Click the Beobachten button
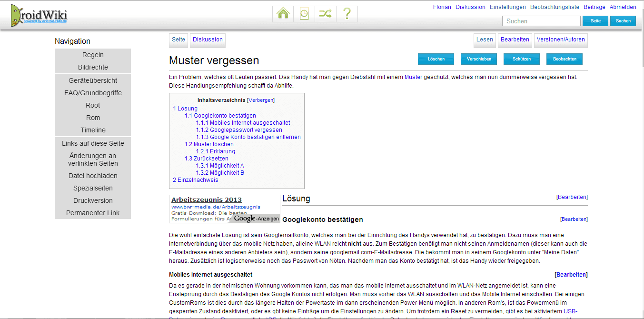The height and width of the screenshot is (319, 644). [565, 59]
